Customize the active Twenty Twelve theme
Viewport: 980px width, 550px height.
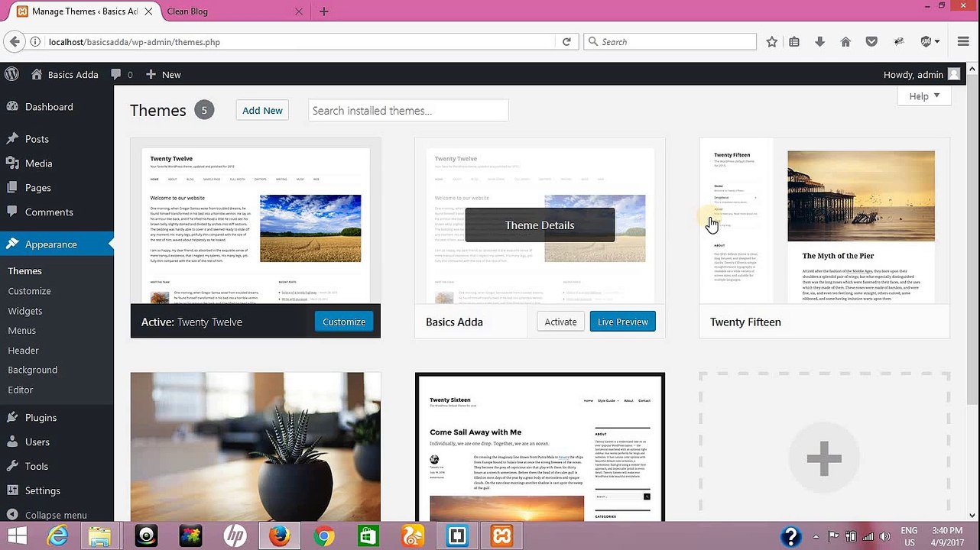point(344,322)
